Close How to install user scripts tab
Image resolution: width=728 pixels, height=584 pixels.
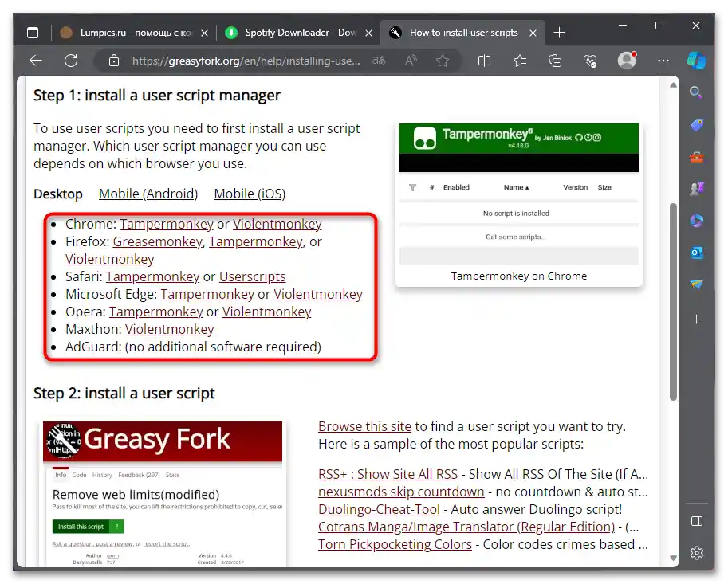point(533,33)
